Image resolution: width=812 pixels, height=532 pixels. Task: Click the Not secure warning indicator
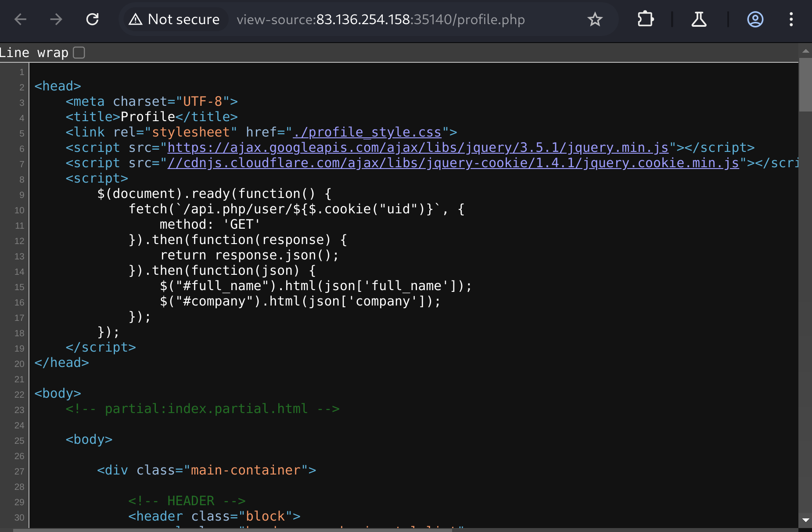click(x=175, y=19)
